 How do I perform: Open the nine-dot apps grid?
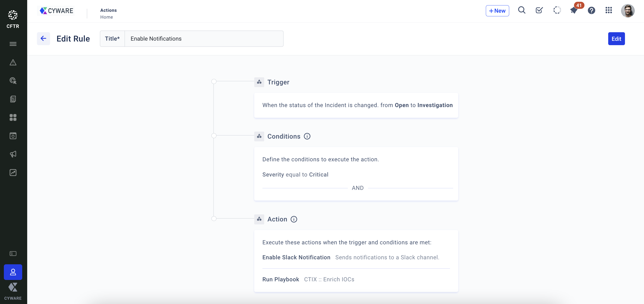(608, 10)
